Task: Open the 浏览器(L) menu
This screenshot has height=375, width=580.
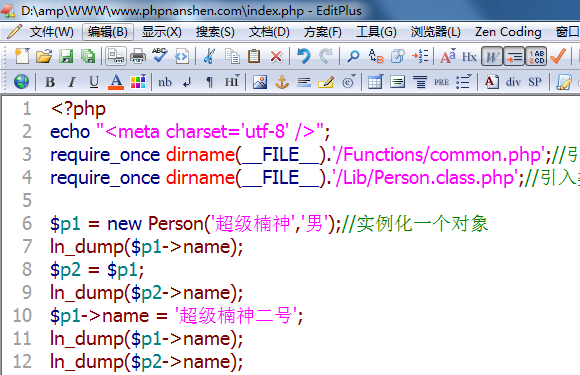Action: coord(435,32)
